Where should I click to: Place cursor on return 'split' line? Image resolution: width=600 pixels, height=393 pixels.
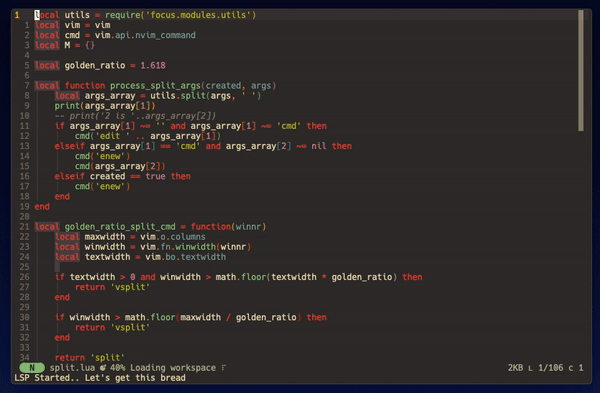pyautogui.click(x=90, y=357)
